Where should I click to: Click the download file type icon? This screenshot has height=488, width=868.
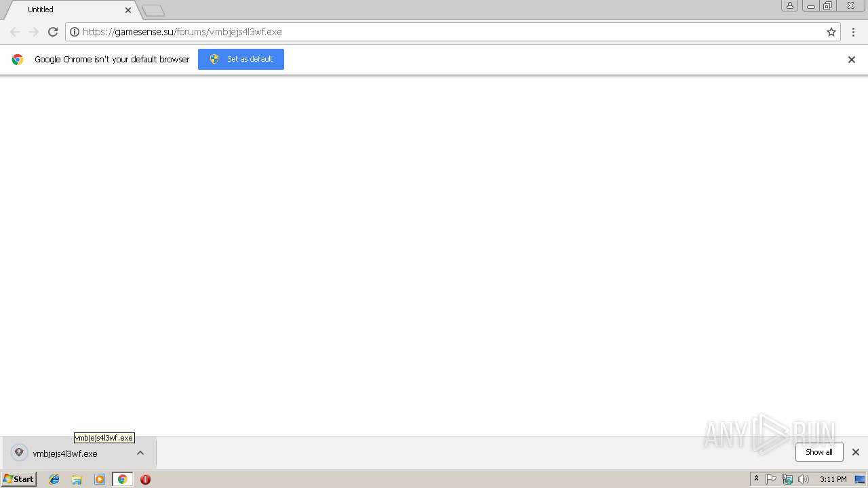tap(19, 452)
